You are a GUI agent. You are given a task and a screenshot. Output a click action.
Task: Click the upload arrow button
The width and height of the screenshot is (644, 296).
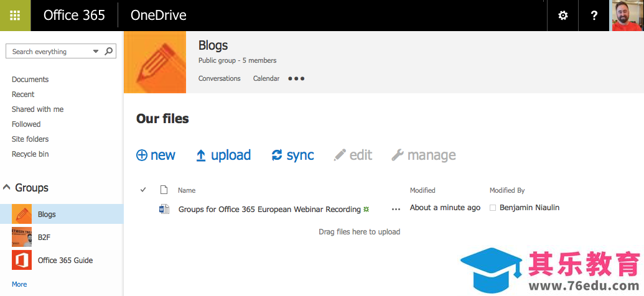click(x=223, y=155)
